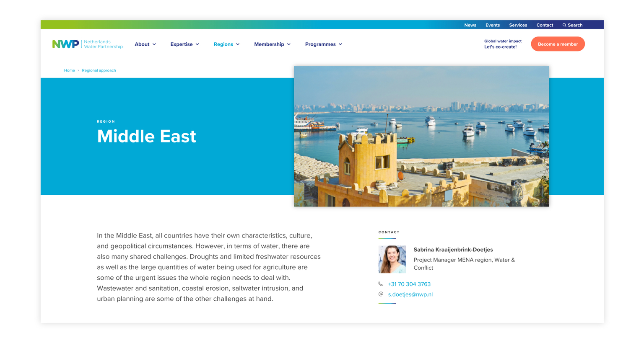Viewport: 644px width, 343px height.
Task: Click the breadcrumb separator arrow after Home
Action: pyautogui.click(x=79, y=70)
